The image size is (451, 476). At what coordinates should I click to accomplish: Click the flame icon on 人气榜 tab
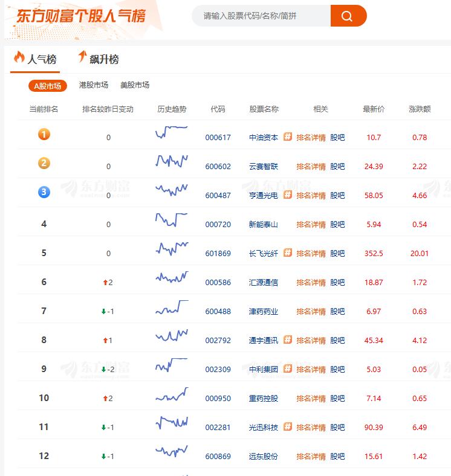19,57
